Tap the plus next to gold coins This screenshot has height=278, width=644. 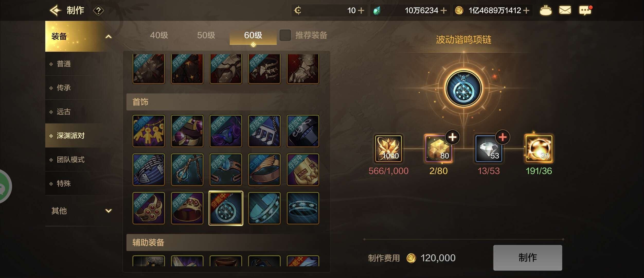(526, 11)
